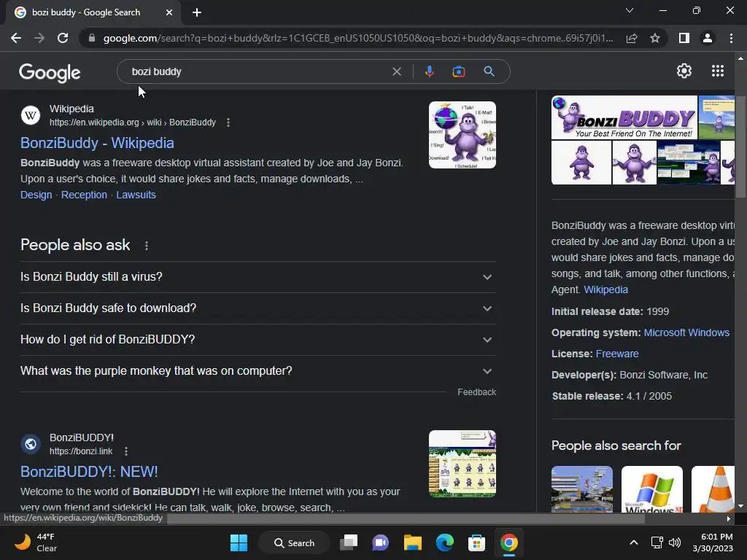This screenshot has width=747, height=560.
Task: Open the taskbar Search box
Action: [x=294, y=542]
